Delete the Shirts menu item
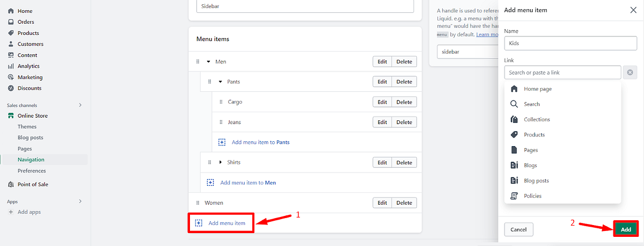The height and width of the screenshot is (246, 644). [404, 162]
